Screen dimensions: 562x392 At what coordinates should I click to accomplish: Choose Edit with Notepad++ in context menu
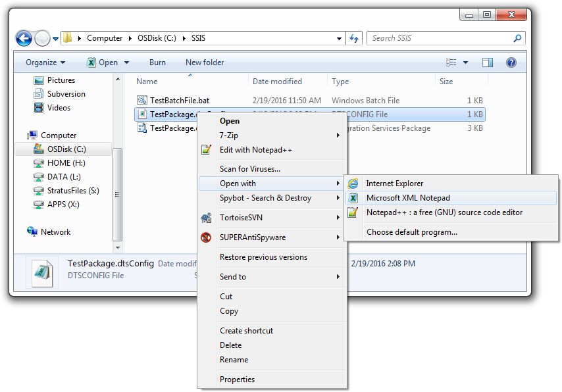(x=272, y=150)
